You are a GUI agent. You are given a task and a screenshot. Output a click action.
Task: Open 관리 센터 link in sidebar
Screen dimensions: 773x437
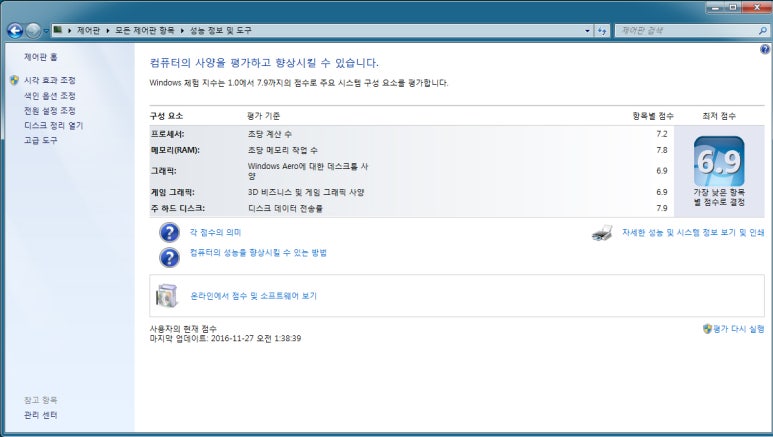[x=41, y=415]
